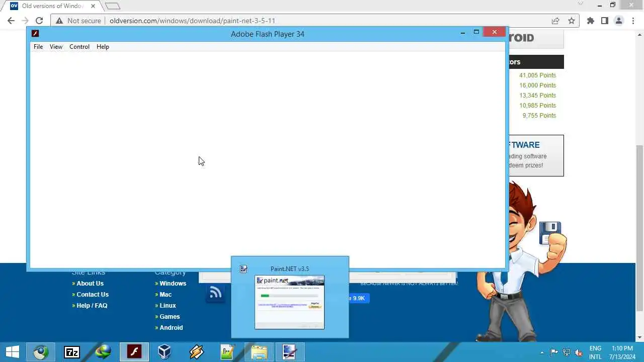Open the network tray icon
Image resolution: width=644 pixels, height=362 pixels.
[x=567, y=352]
